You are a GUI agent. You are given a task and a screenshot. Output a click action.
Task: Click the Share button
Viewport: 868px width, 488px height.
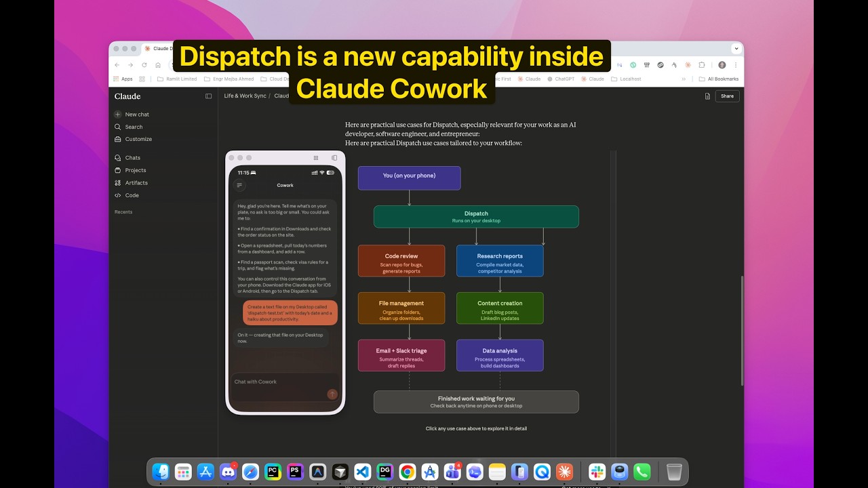click(x=727, y=96)
